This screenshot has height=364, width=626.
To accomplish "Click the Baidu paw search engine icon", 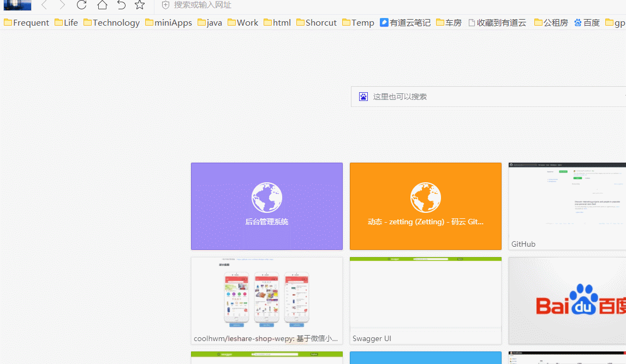I will (363, 97).
